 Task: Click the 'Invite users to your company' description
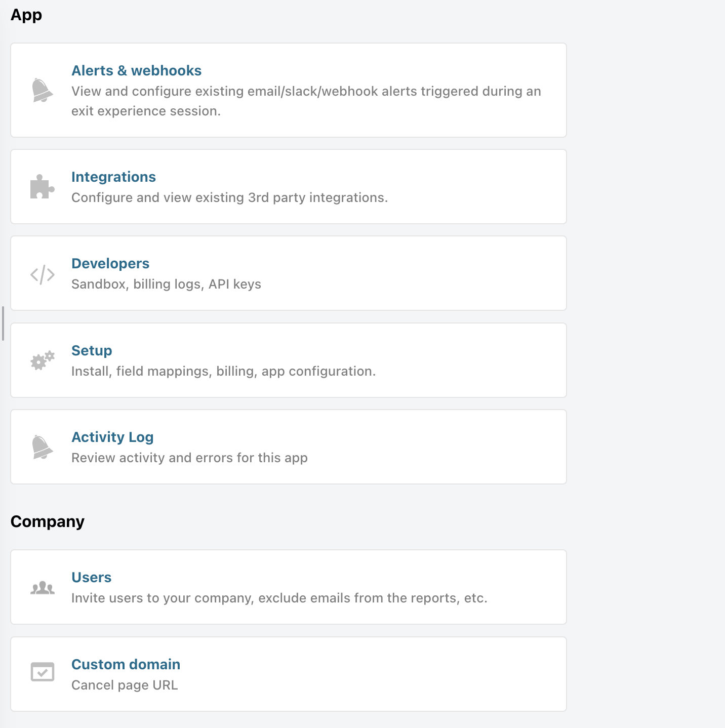pyautogui.click(x=279, y=598)
